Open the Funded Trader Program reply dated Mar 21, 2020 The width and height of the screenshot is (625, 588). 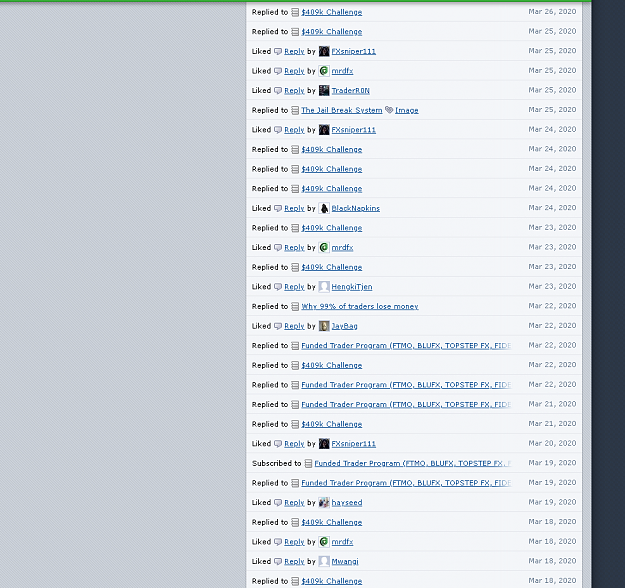(406, 405)
